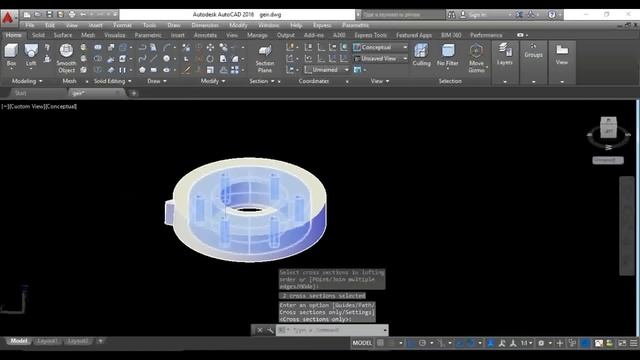Click the ViewCube in the viewport
This screenshot has width=640, height=360.
pos(608,127)
